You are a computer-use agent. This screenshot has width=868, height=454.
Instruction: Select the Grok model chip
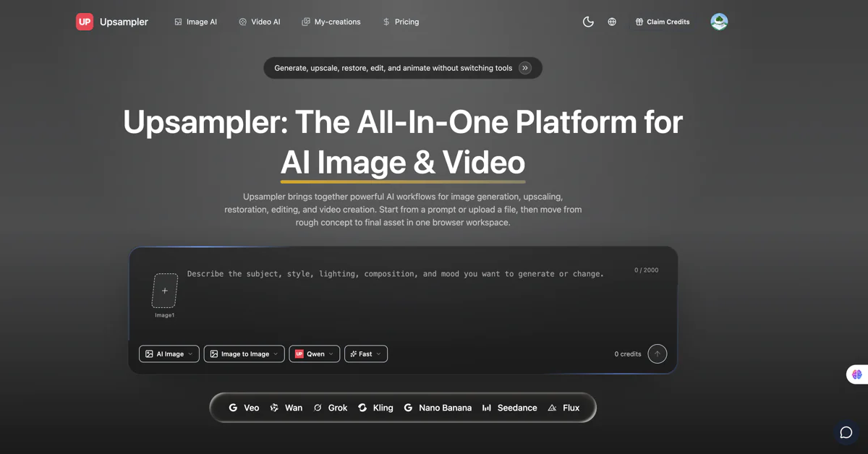click(330, 408)
